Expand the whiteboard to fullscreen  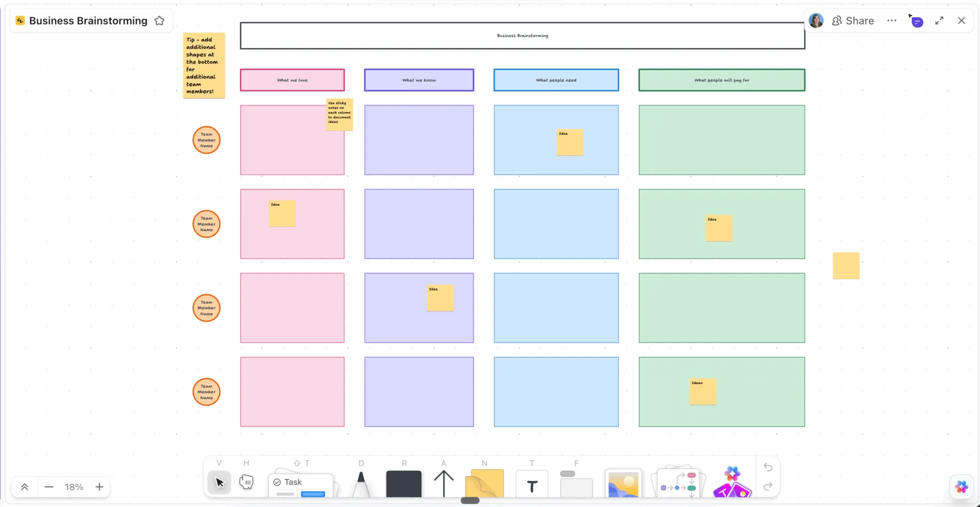939,21
